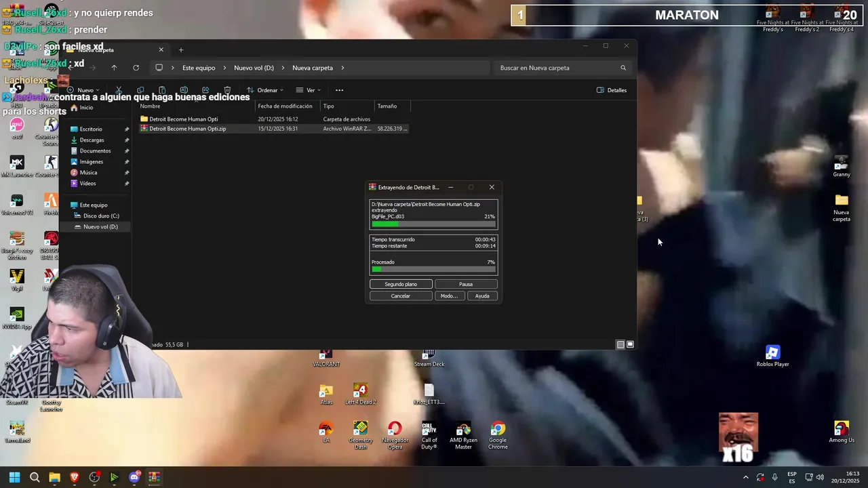Click the PC monitor icon in the address bar
The image size is (868, 488).
pos(159,68)
